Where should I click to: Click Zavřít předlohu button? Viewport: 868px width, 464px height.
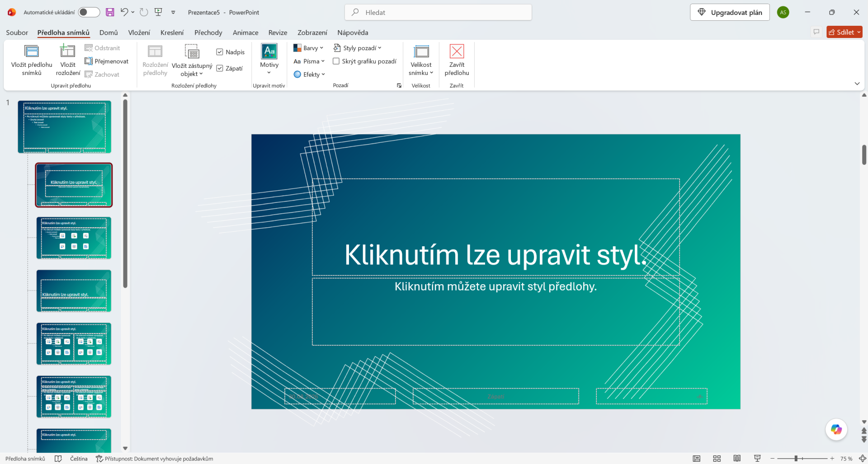tap(457, 60)
